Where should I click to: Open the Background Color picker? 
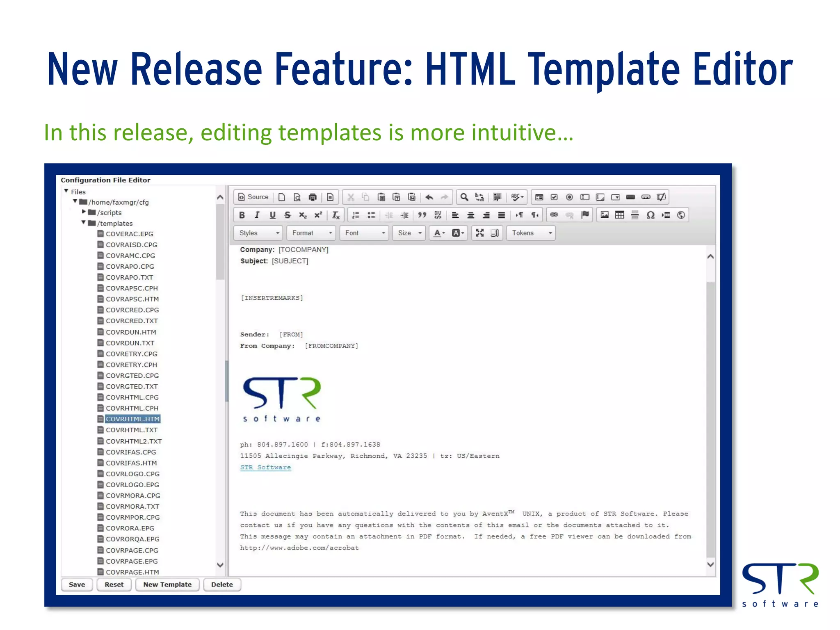[458, 233]
